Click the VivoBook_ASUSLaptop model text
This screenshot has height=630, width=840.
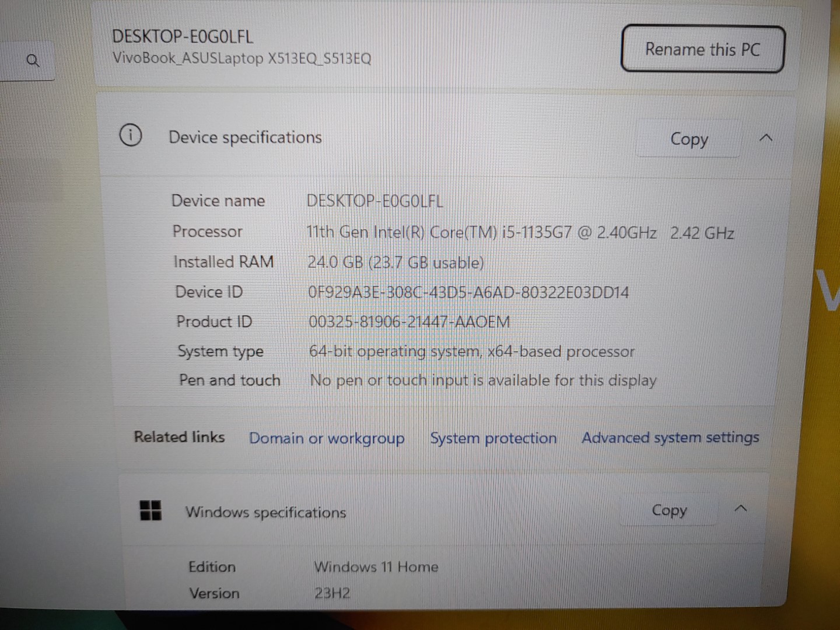(242, 58)
